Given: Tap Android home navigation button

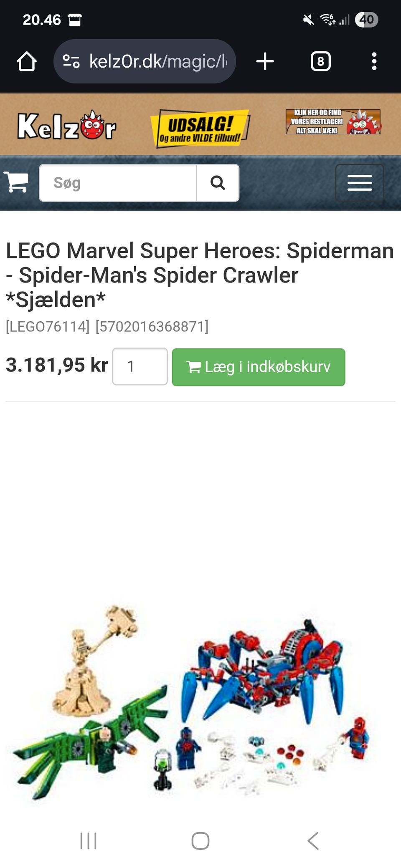Looking at the screenshot, I should click(x=200, y=840).
